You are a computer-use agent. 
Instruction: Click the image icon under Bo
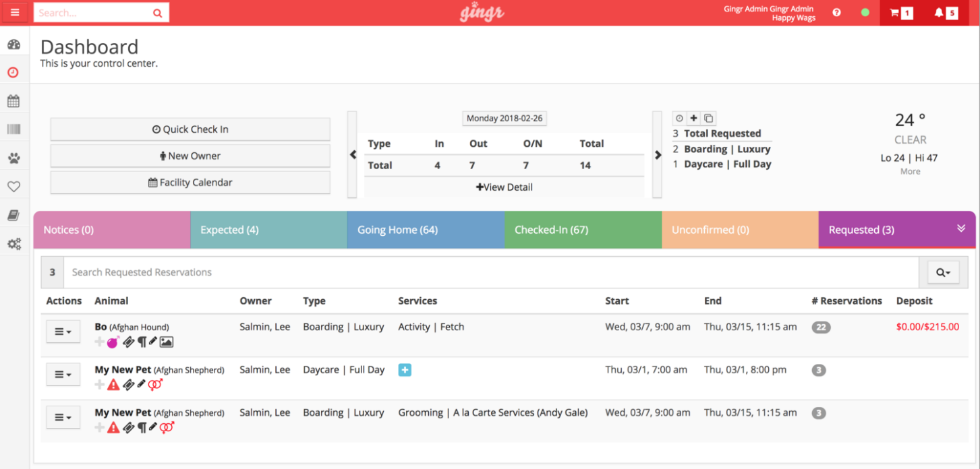click(x=167, y=342)
